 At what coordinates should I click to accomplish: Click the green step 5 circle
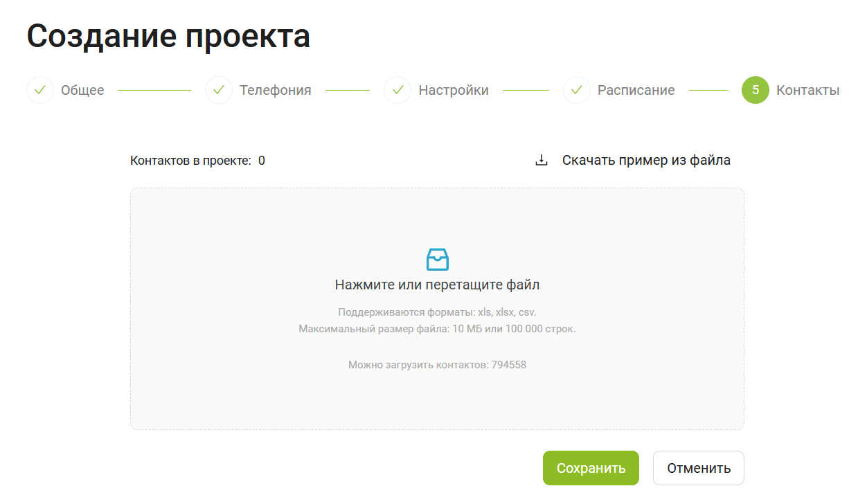pos(755,90)
